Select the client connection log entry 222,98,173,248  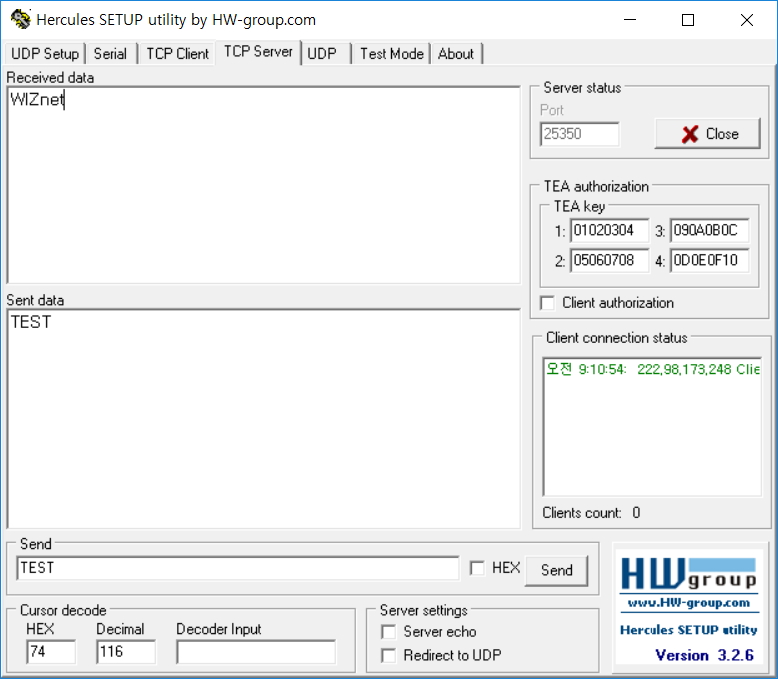652,369
